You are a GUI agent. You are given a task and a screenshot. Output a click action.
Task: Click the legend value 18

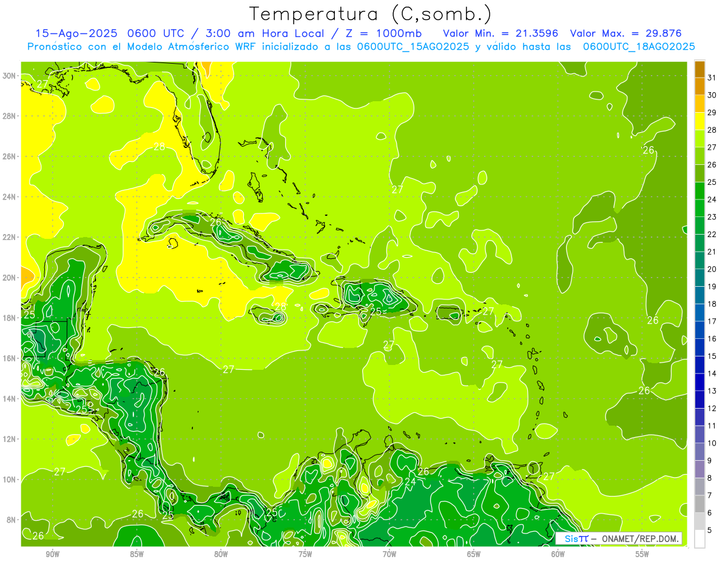click(712, 304)
